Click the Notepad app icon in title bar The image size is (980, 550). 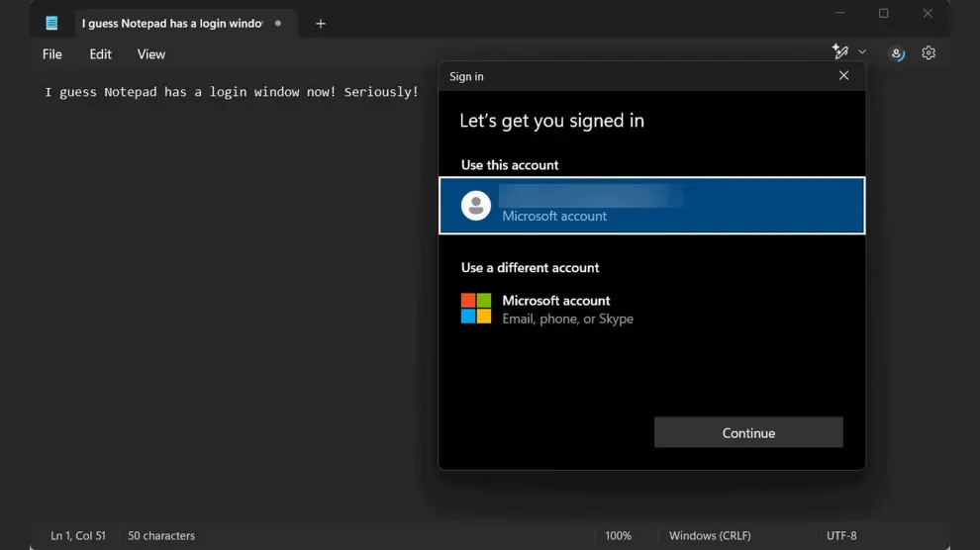51,23
